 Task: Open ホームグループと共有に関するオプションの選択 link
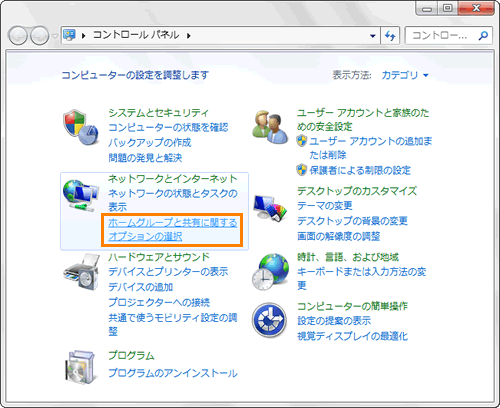(172, 230)
